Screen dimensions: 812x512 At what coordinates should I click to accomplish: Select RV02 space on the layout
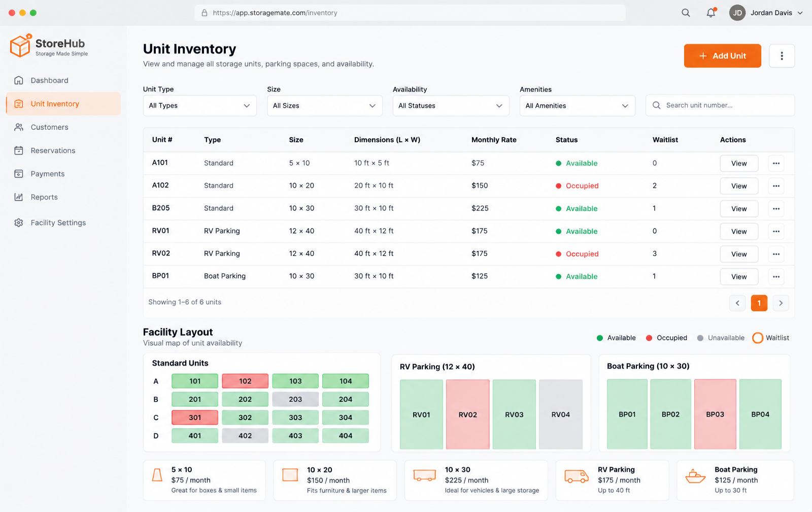(468, 414)
